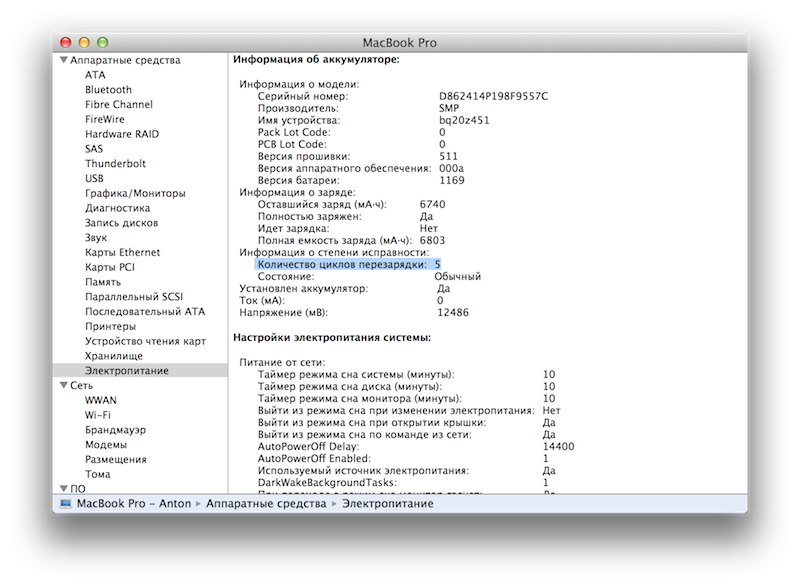800x586 pixels.
Task: Open the Память sidebar item
Action: click(105, 282)
